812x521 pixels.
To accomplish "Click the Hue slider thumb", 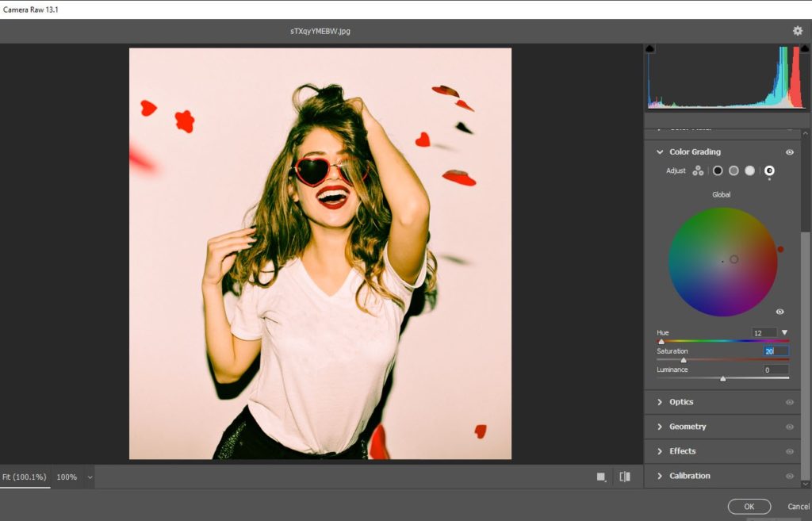I will tap(661, 342).
